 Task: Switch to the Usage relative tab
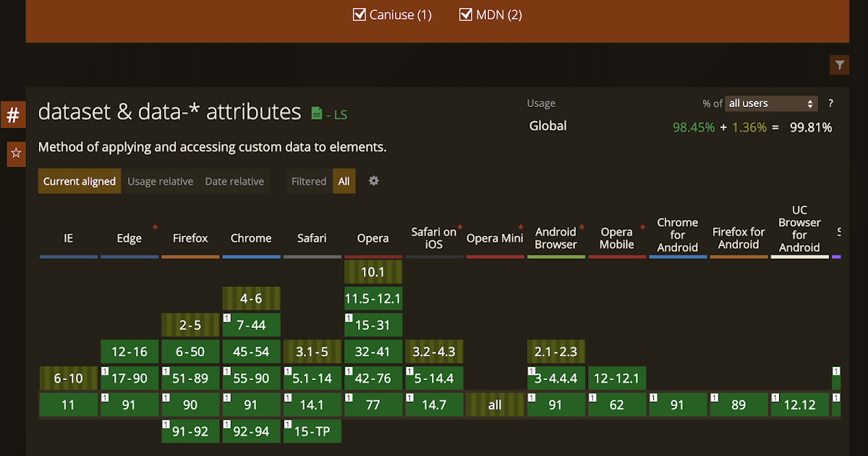click(160, 181)
